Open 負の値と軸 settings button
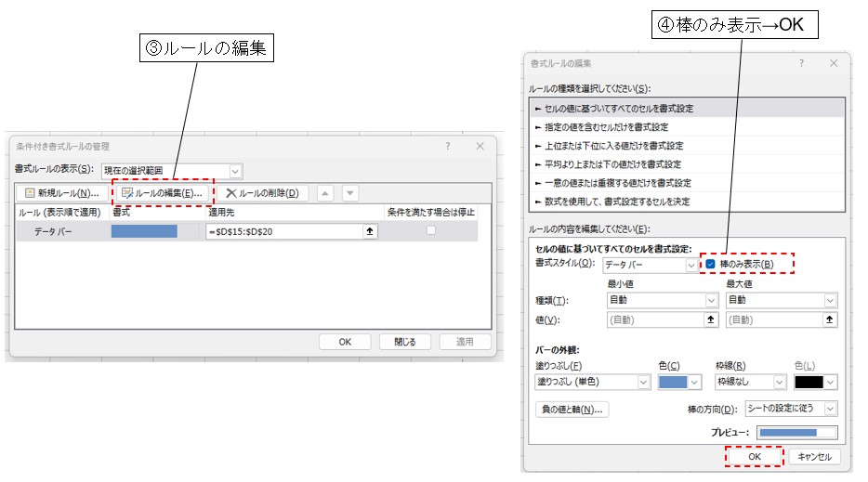 pyautogui.click(x=571, y=409)
